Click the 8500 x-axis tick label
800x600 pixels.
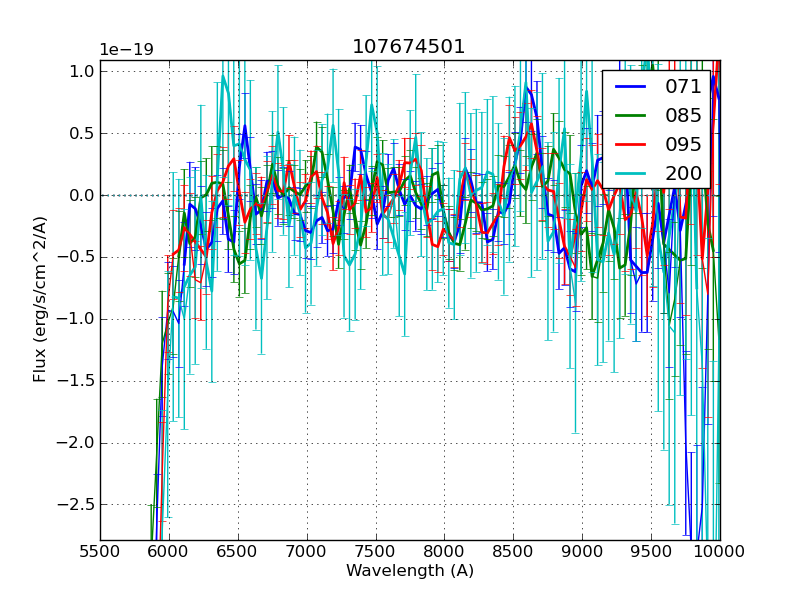[x=514, y=549]
